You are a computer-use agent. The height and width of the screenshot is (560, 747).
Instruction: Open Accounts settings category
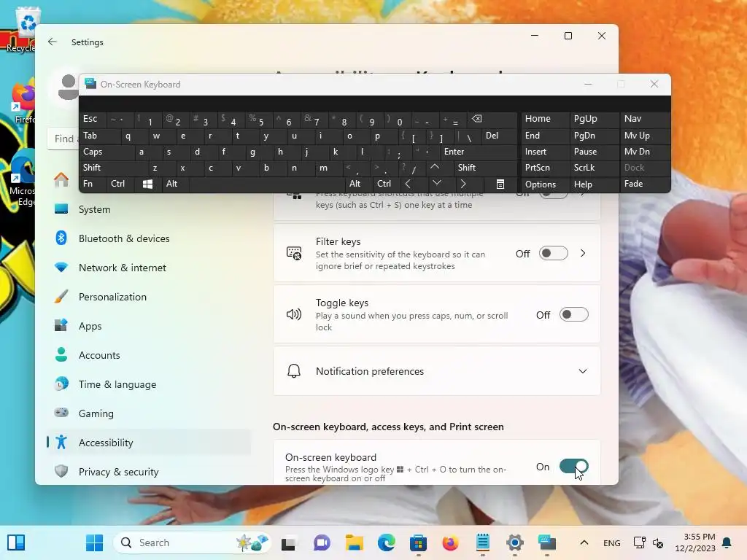[149, 355]
